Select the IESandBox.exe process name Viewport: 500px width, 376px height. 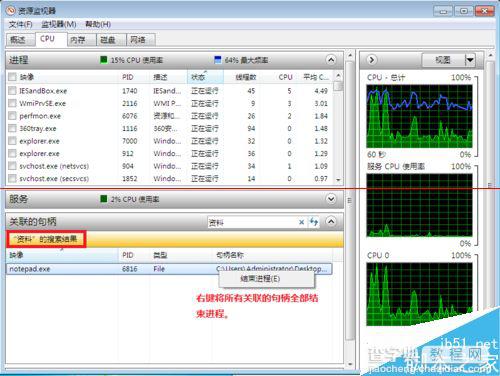43,91
